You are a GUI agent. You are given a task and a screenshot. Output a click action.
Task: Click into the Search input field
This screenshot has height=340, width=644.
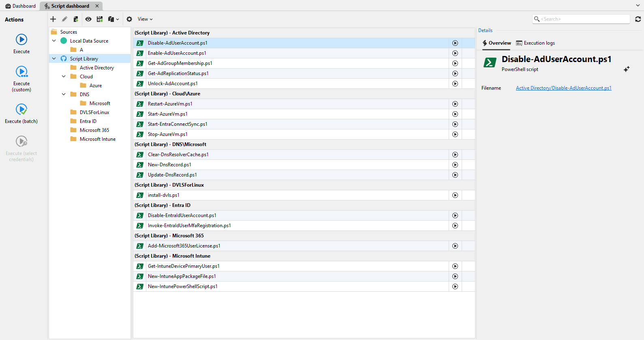584,19
